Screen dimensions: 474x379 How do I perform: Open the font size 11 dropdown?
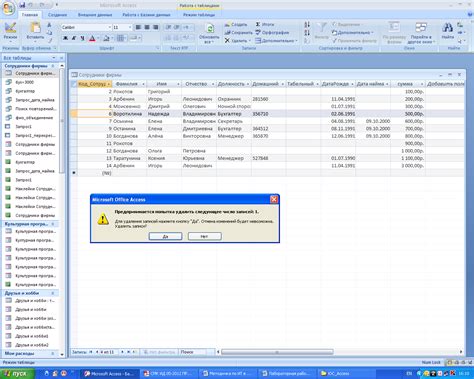click(x=130, y=27)
